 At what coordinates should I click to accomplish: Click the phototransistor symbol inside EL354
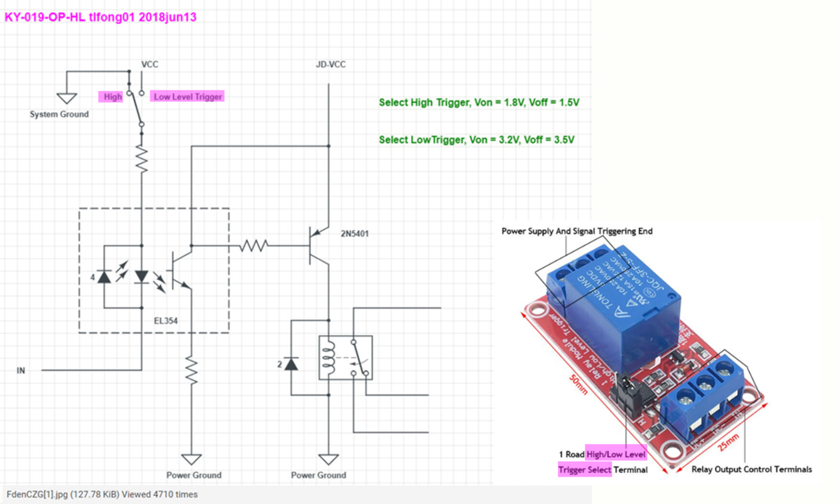181,270
